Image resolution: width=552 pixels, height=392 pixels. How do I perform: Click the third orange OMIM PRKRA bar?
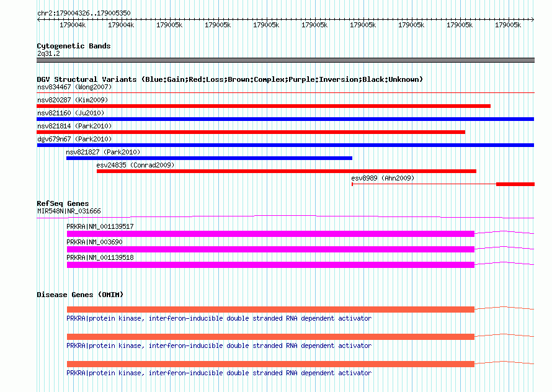[x=270, y=364]
